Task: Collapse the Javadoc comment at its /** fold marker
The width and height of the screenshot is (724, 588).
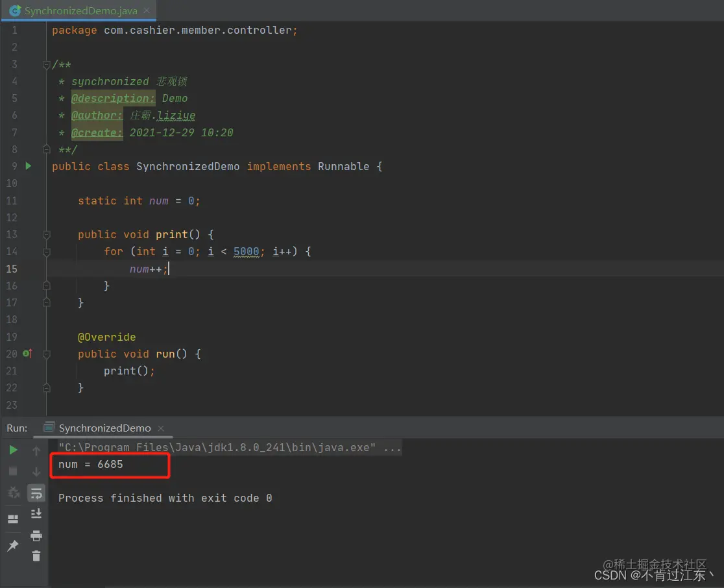Action: tap(47, 65)
